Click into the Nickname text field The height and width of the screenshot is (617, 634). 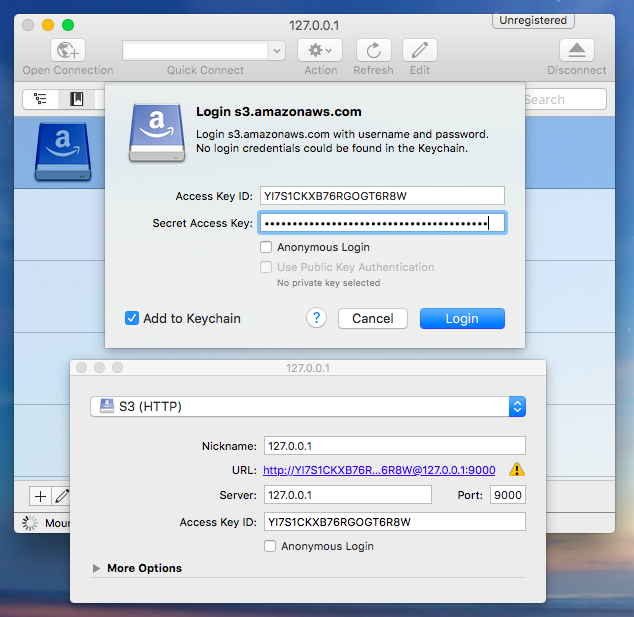pyautogui.click(x=393, y=446)
